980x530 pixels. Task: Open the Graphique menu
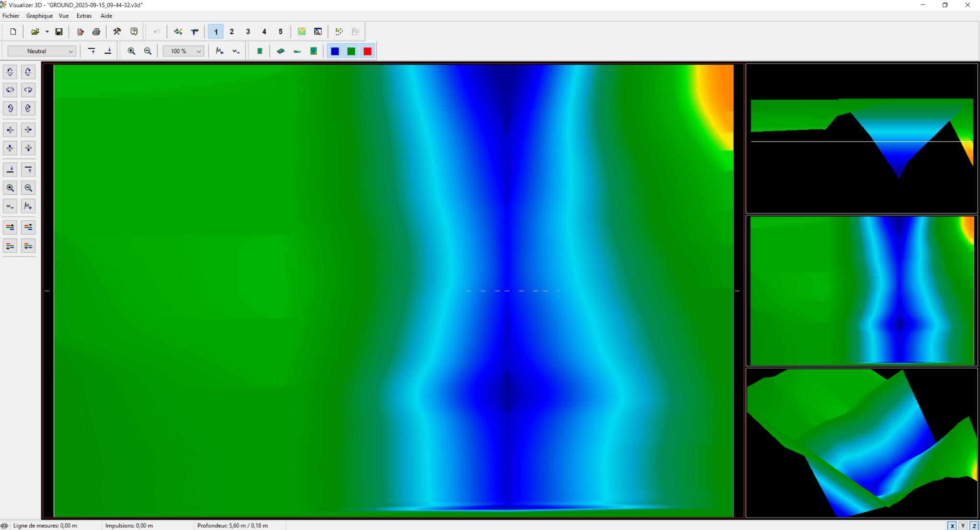coord(39,16)
